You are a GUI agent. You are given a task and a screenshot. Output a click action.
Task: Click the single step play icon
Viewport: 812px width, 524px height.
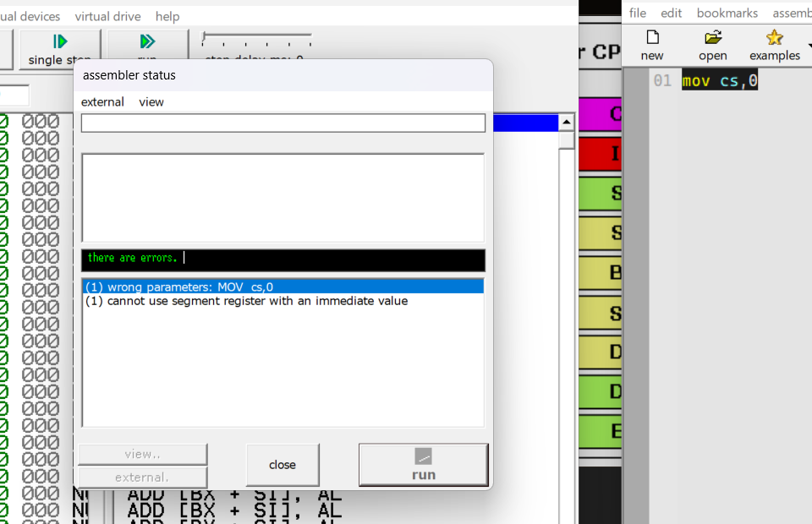click(60, 41)
